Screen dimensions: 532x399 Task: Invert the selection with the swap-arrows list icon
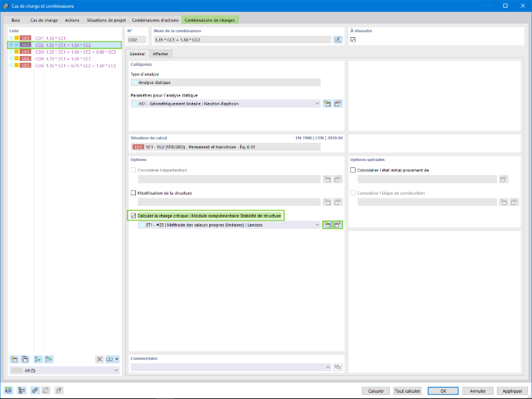49,359
